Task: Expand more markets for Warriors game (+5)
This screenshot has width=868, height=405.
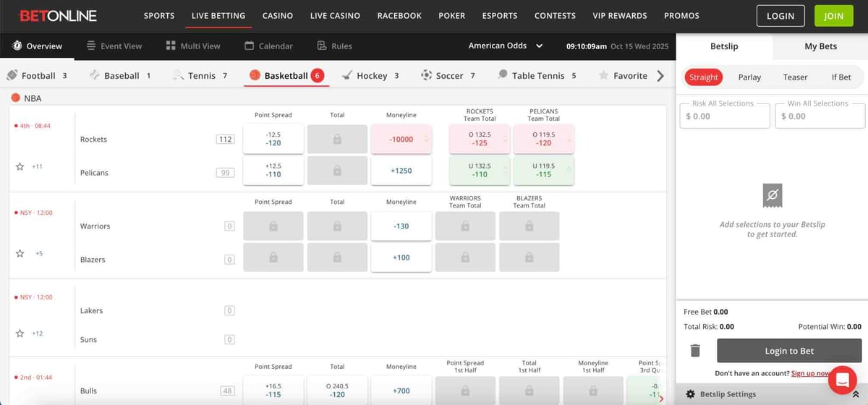Action: pyautogui.click(x=38, y=253)
